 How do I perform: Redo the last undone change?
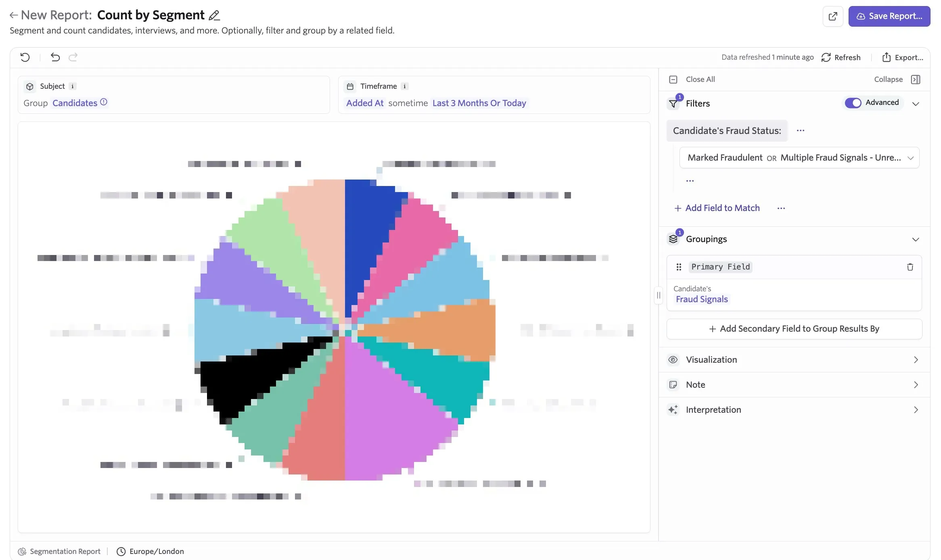click(x=73, y=57)
